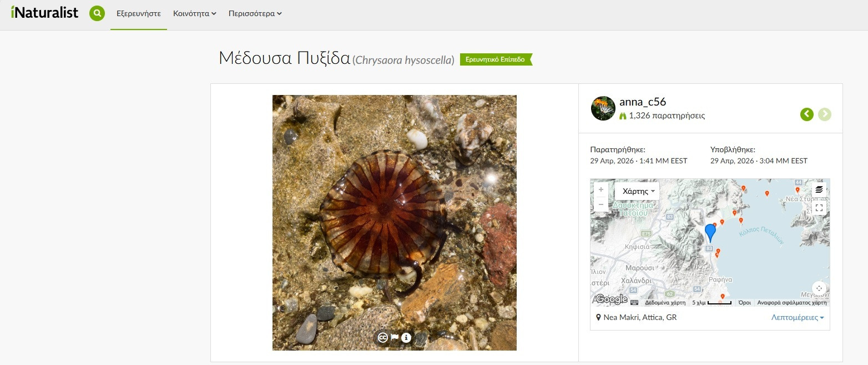
Task: Expand the Κοινότητα menu
Action: [x=194, y=13]
